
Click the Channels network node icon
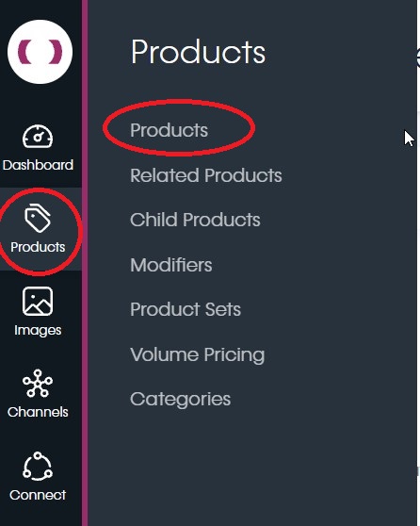coord(38,384)
